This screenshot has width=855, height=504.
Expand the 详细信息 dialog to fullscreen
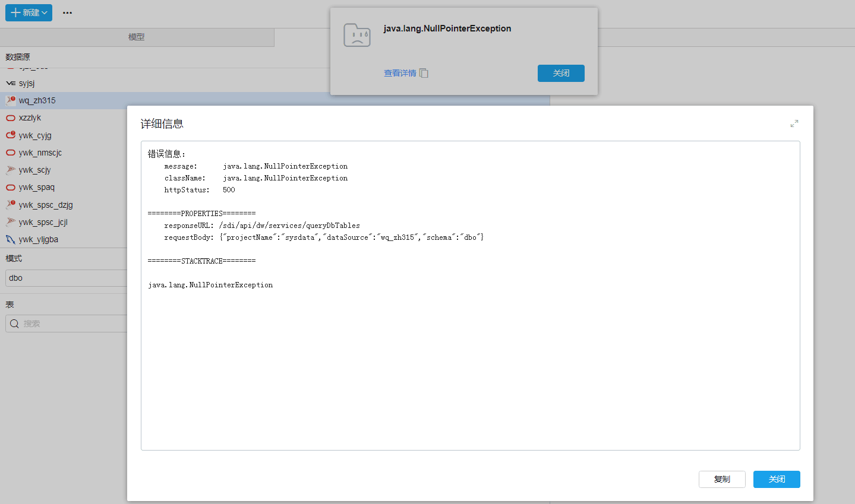(794, 123)
